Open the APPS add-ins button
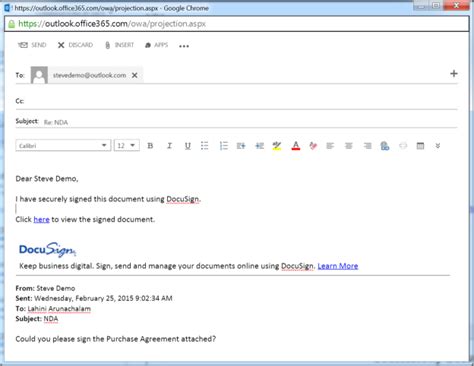 (156, 45)
